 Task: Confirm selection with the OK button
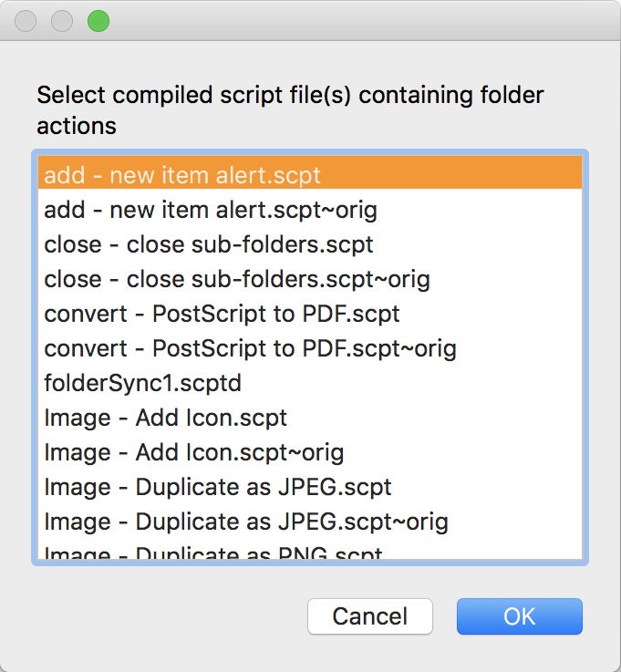(x=519, y=616)
